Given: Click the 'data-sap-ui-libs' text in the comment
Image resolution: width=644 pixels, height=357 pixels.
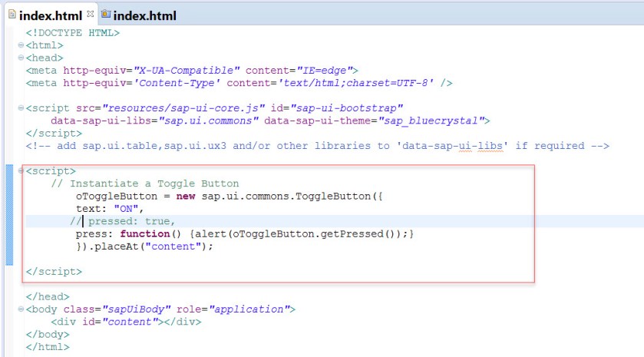Looking at the screenshot, I should coord(452,146).
